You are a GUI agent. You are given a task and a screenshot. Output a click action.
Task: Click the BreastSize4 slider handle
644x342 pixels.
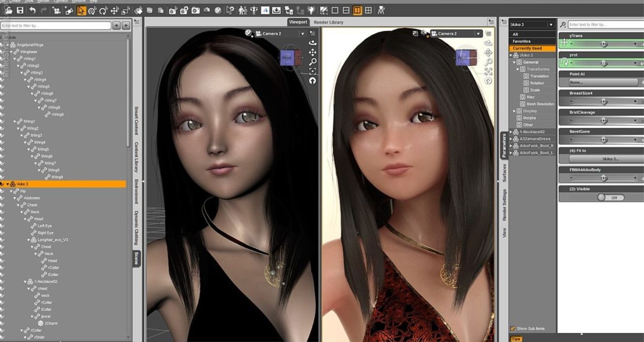point(603,101)
